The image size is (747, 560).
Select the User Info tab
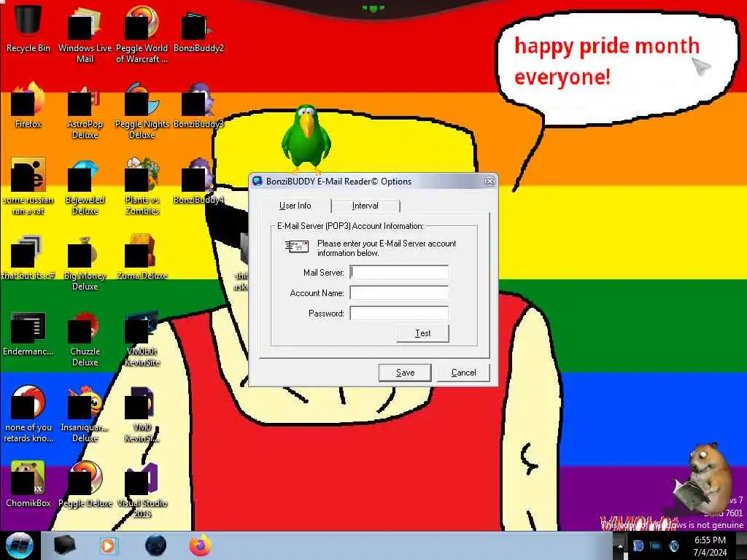coord(295,206)
